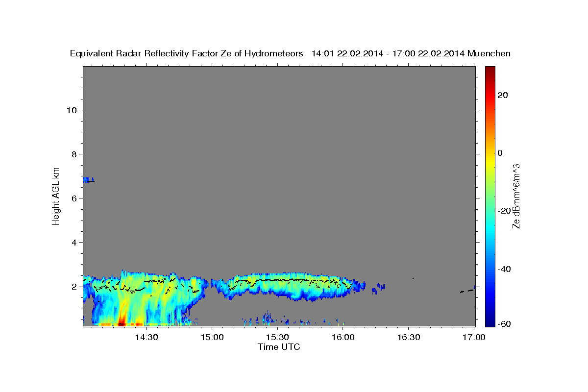Image resolution: width=588 pixels, height=392 pixels.
Task: Click the station name 'Muenchen' in the title
Action: [x=490, y=53]
